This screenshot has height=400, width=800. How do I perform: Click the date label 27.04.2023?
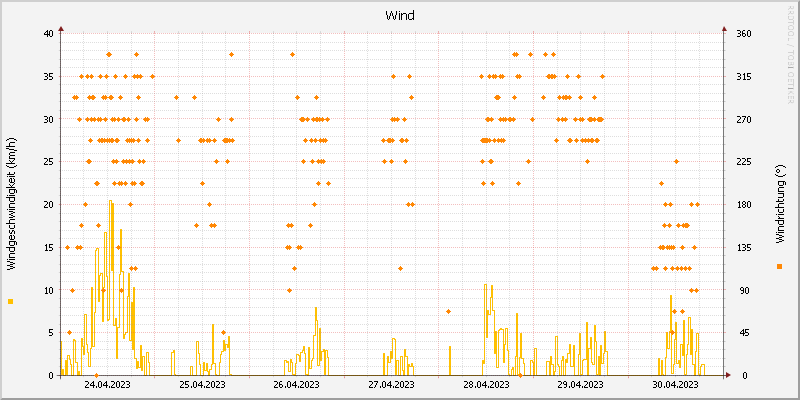[x=391, y=384]
